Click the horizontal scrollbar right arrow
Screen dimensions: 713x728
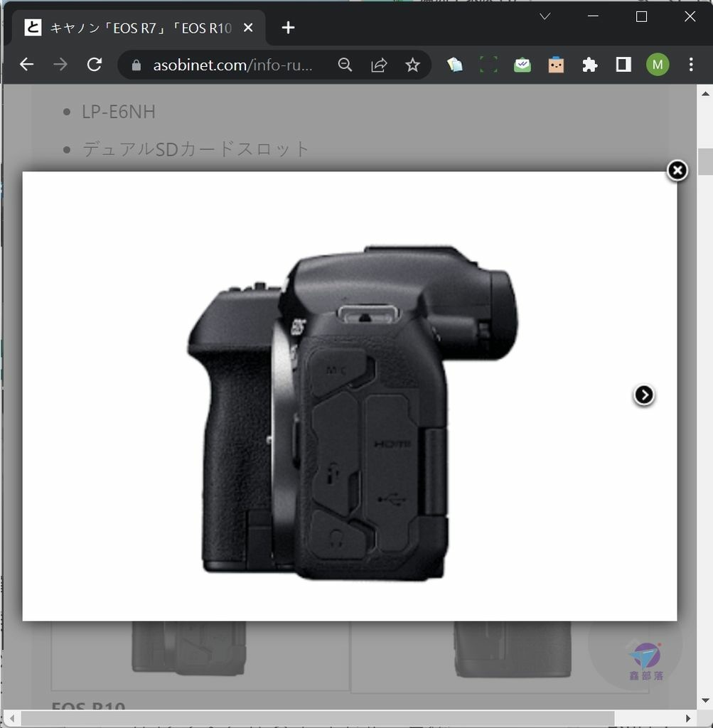click(688, 719)
